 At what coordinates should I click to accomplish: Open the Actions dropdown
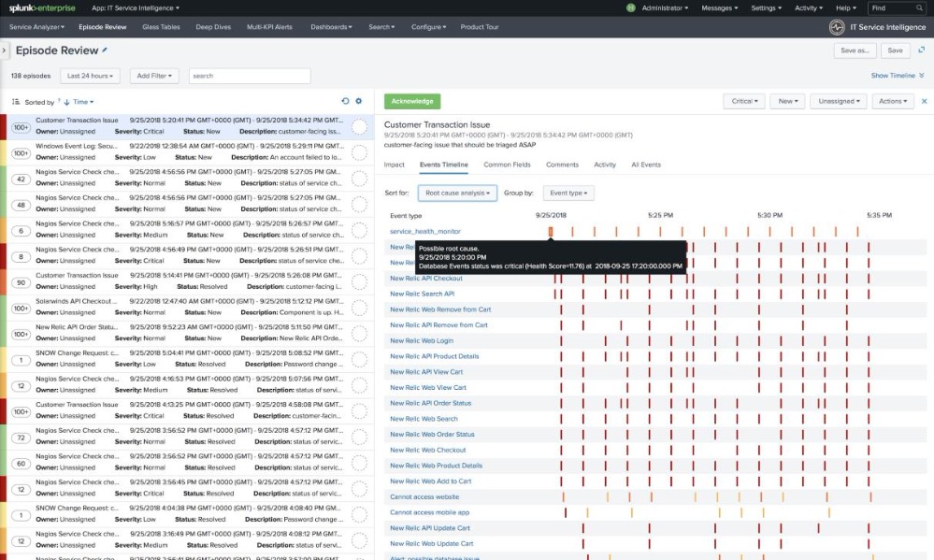click(892, 101)
